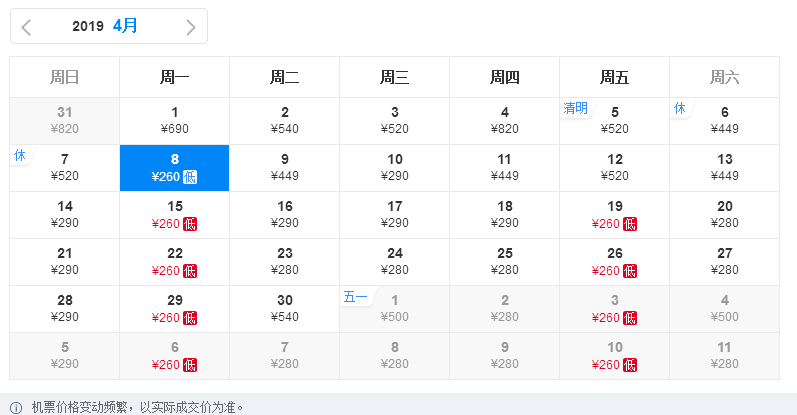Select May 4 priced ¥500

coord(724,309)
